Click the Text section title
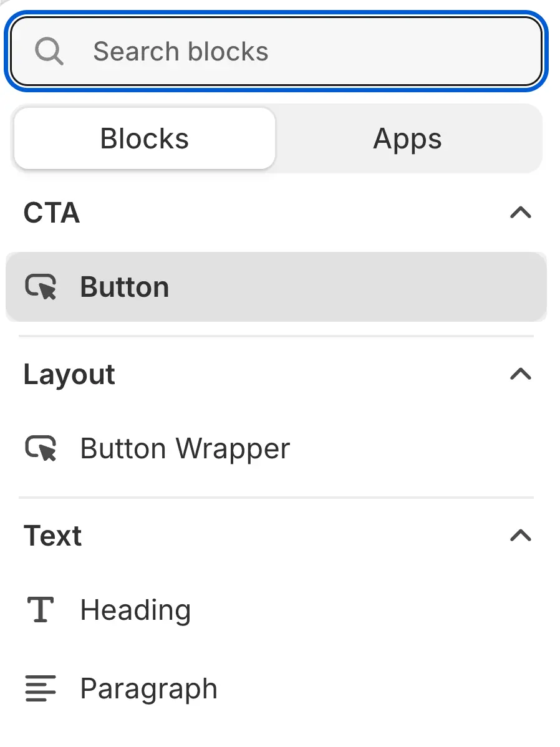The width and height of the screenshot is (560, 747). coord(53,536)
